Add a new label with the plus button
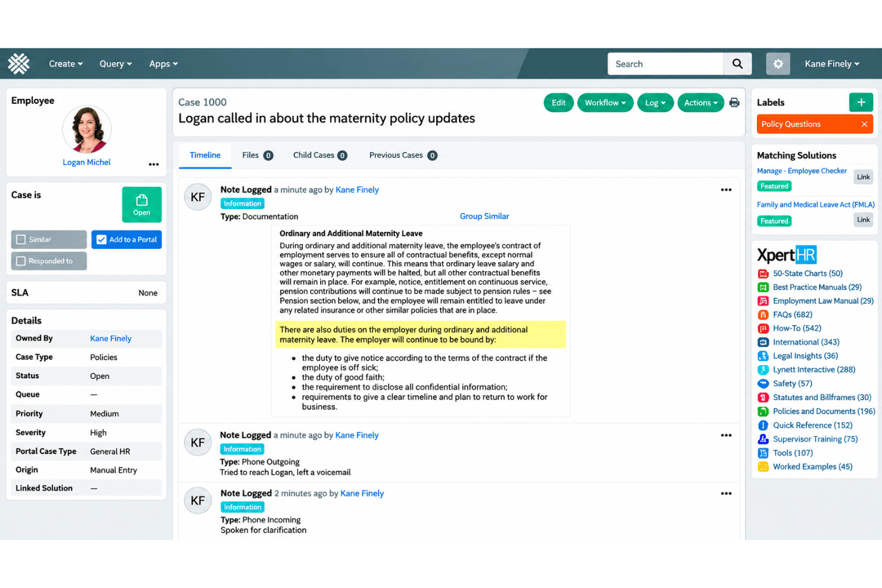The image size is (882, 588). coord(861,102)
